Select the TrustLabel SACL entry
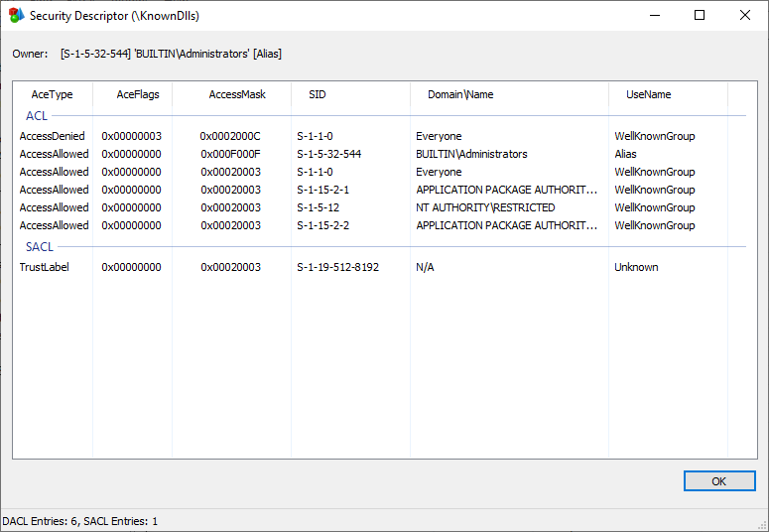769x532 pixels. (x=385, y=267)
